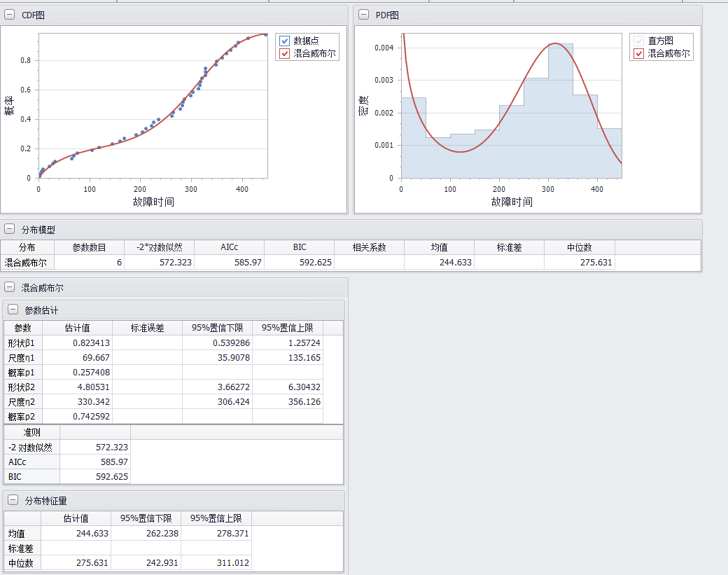728x575 pixels.
Task: Select 中位数 row in 分布特征量 table
Action: [21, 562]
